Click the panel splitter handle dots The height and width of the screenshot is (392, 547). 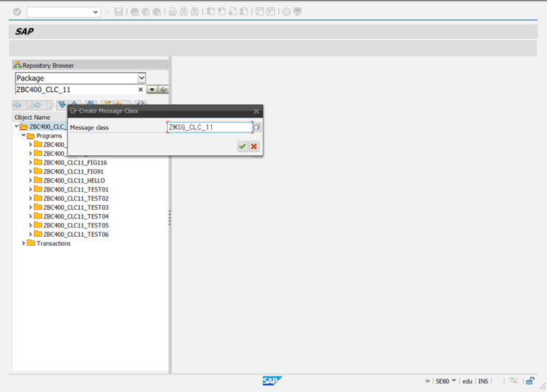[170, 218]
